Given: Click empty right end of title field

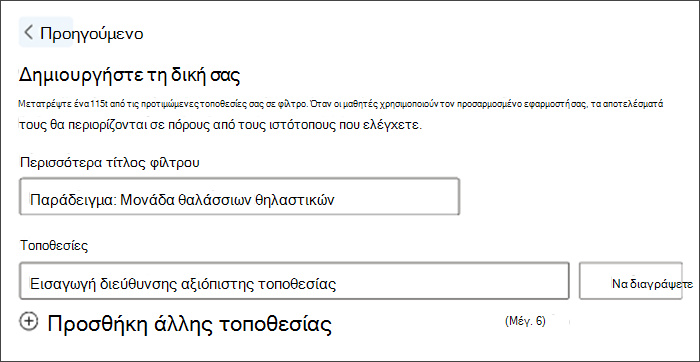Looking at the screenshot, I should 402,196.
